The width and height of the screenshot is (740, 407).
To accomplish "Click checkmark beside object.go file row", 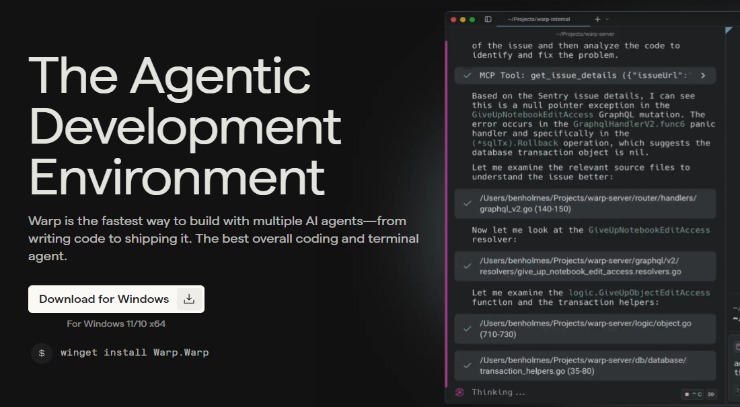I will [x=467, y=329].
